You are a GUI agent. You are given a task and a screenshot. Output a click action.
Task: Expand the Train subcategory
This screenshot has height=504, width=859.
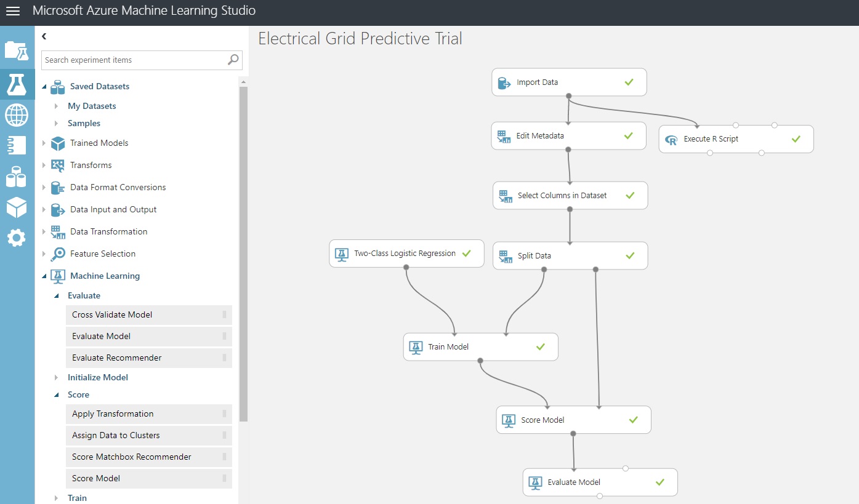57,498
